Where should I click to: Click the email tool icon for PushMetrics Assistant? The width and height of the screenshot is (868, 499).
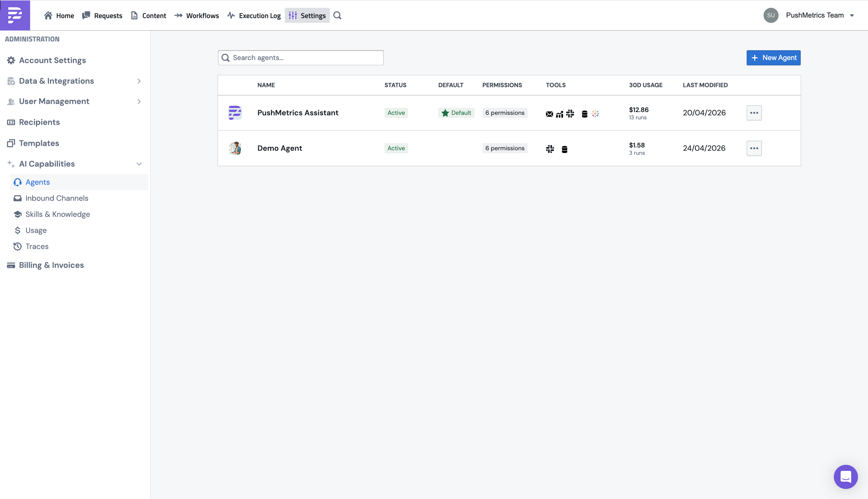550,114
